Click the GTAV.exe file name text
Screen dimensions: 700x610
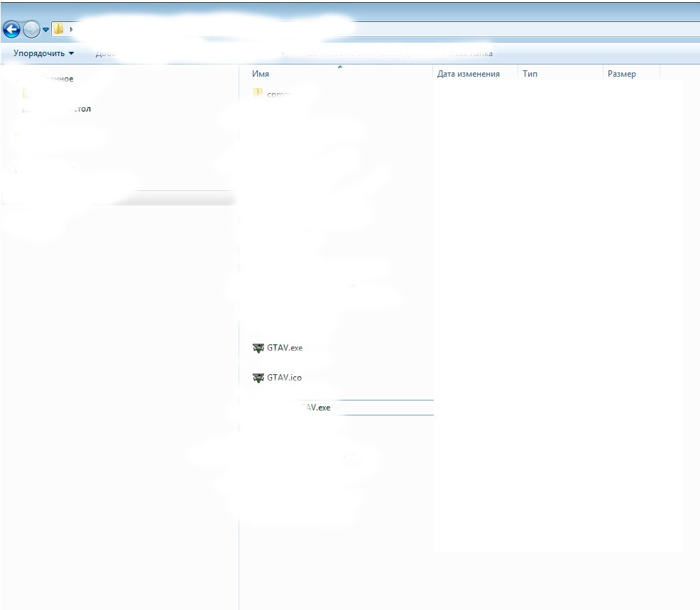(285, 347)
